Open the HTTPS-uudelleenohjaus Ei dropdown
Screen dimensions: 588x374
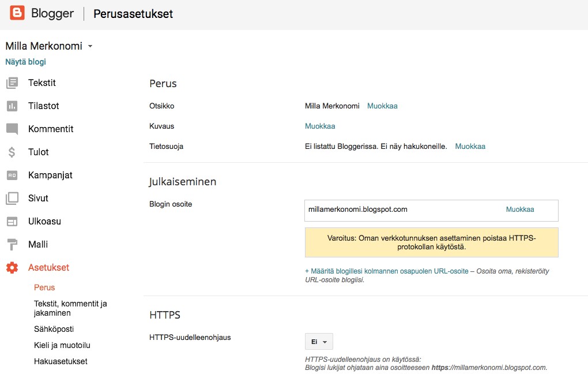[x=319, y=342]
